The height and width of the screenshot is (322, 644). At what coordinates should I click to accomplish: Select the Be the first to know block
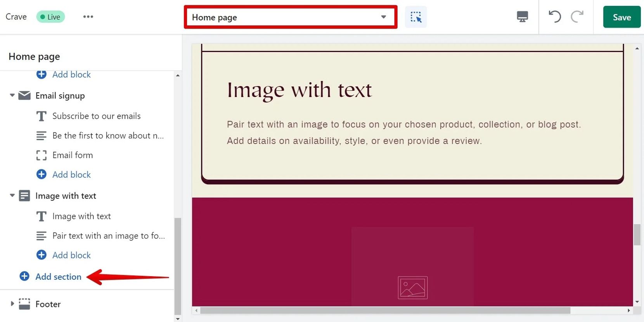[x=108, y=135]
